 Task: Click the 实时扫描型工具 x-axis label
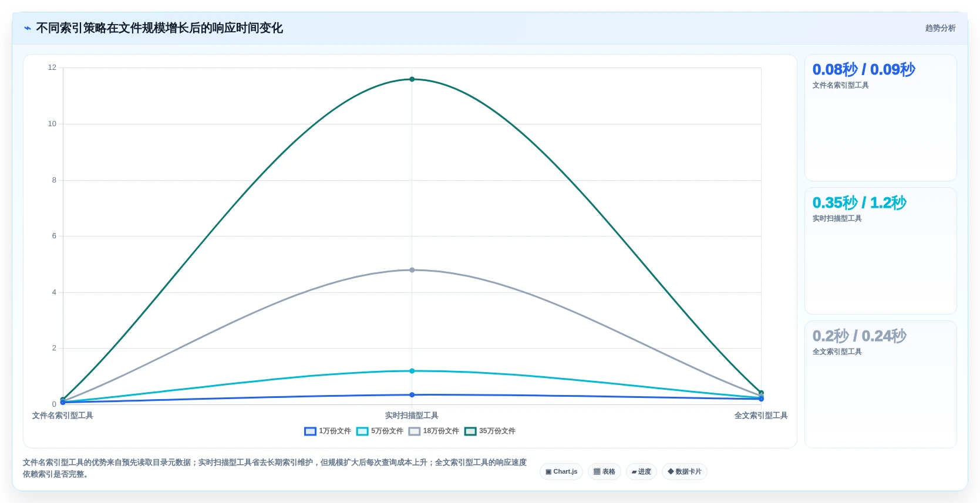(412, 416)
